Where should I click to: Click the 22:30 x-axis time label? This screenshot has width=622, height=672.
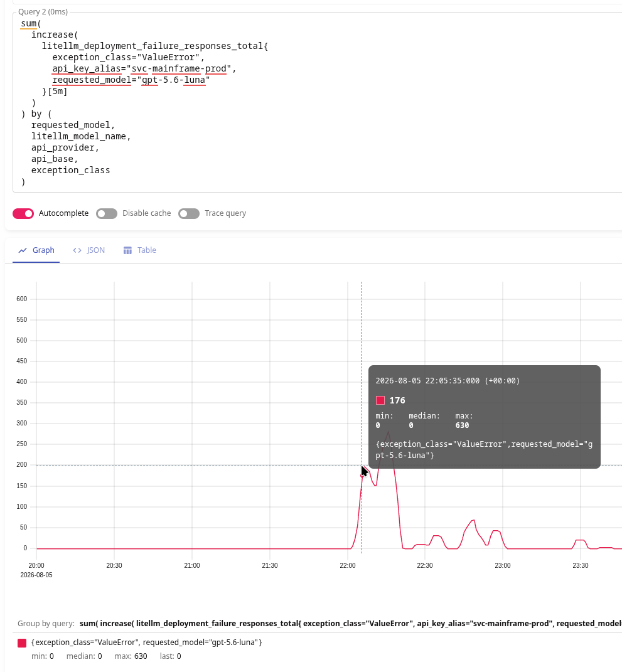pos(425,566)
